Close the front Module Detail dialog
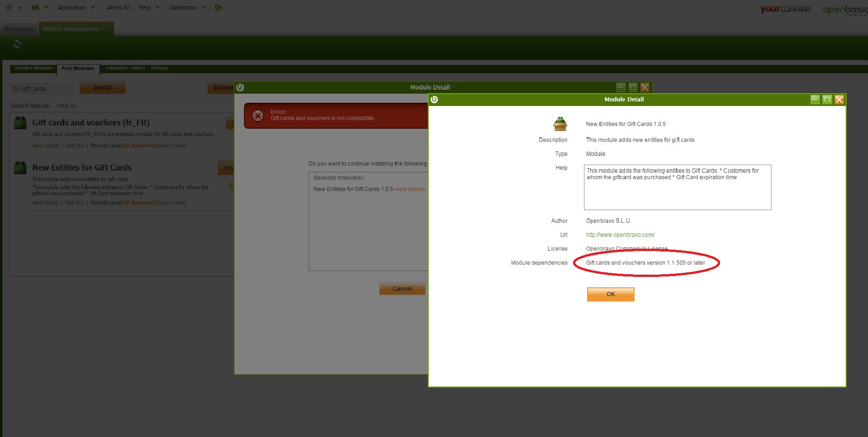This screenshot has height=437, width=868. (x=839, y=100)
